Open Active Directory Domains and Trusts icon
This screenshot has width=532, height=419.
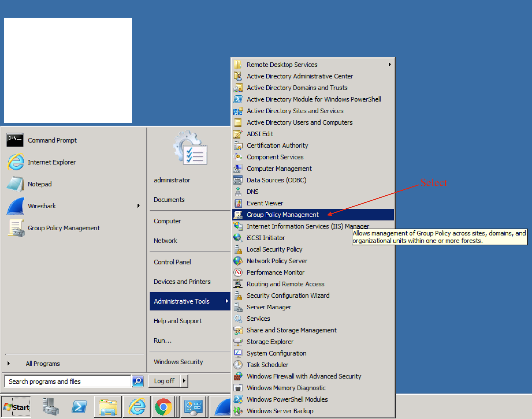click(x=238, y=88)
